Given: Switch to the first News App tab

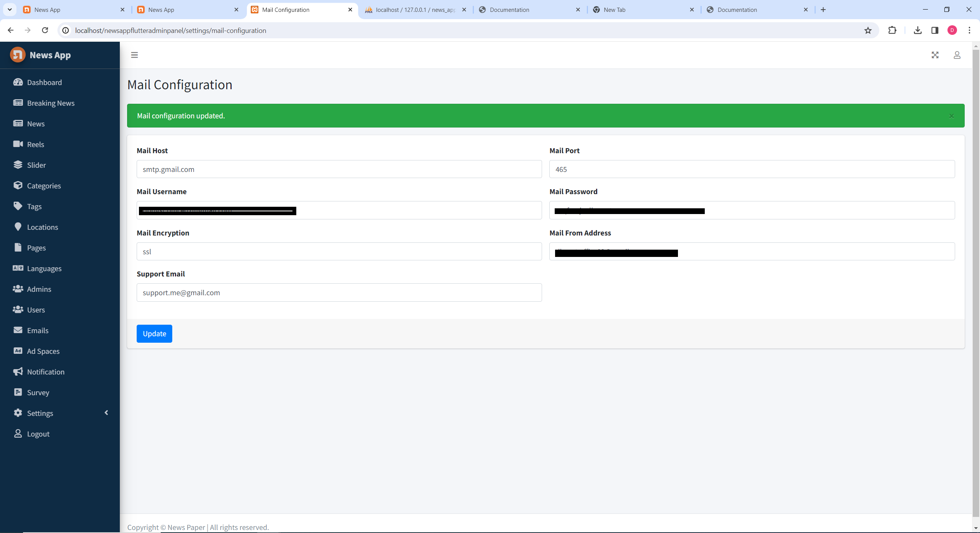Looking at the screenshot, I should [x=73, y=10].
